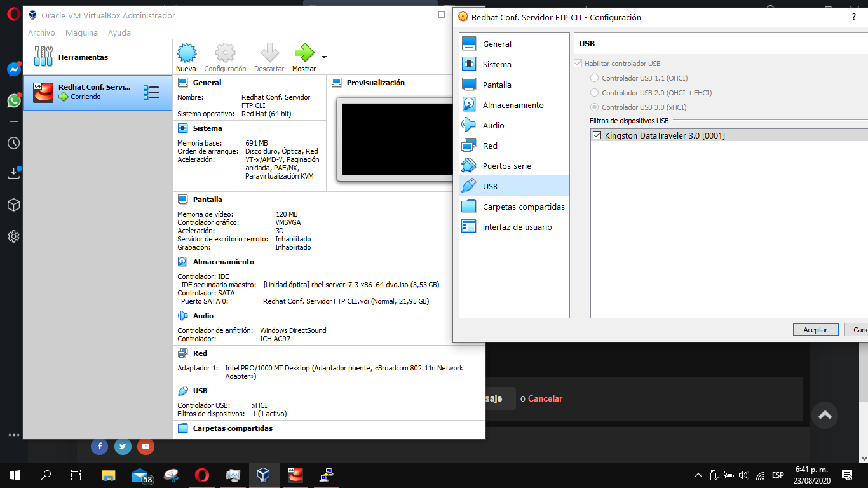868x488 pixels.
Task: Click the VirtualBox cube icon on taskbar
Action: (x=264, y=475)
